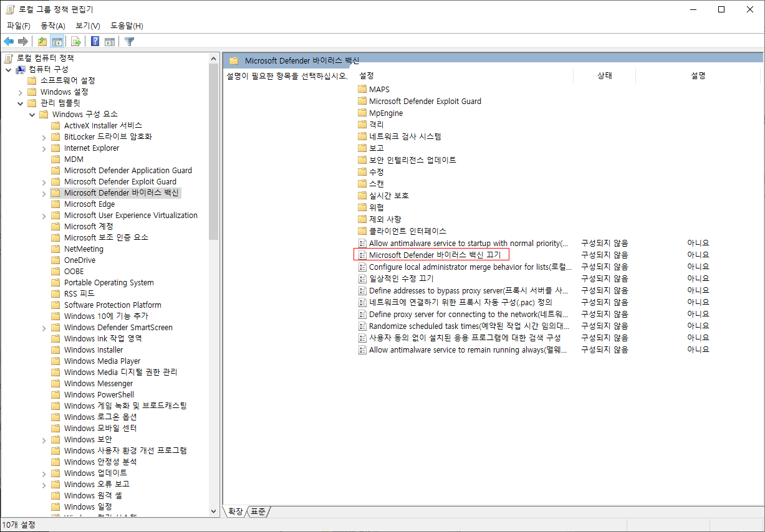Select 네트워크에 연결하기 위한 프록시 자동 구성 policy
Image resolution: width=765 pixels, height=532 pixels.
click(460, 302)
